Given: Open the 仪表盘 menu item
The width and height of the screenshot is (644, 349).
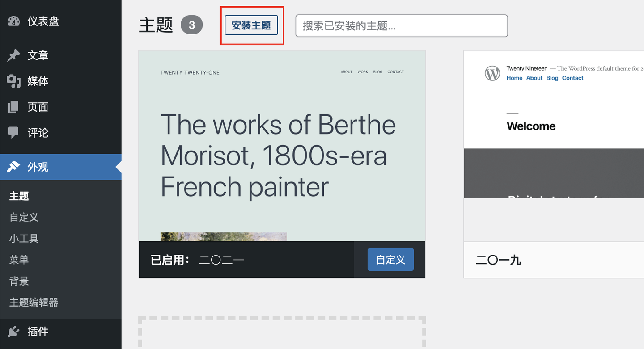Looking at the screenshot, I should (x=61, y=21).
